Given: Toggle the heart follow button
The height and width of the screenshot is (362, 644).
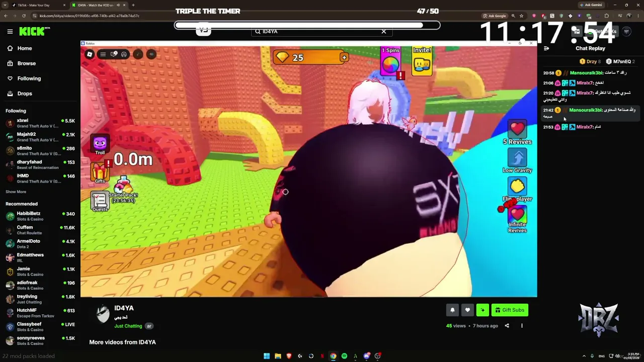Looking at the screenshot, I should [467, 310].
